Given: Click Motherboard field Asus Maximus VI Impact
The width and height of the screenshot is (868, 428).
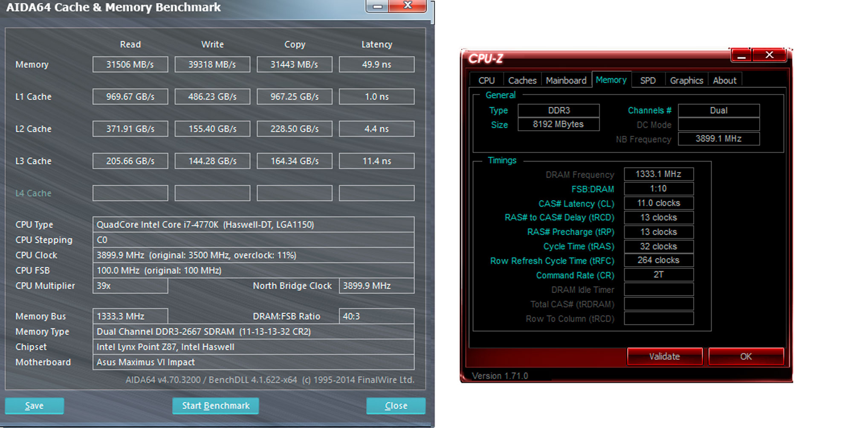Looking at the screenshot, I should (253, 362).
